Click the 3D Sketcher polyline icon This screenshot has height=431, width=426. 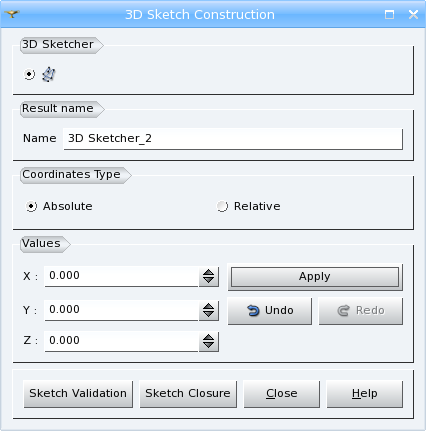[49, 74]
